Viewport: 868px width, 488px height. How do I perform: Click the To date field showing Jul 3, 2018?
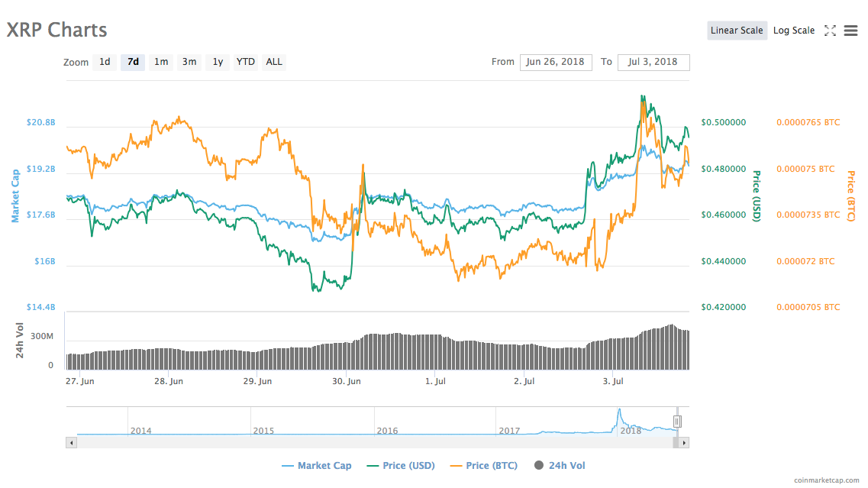[653, 62]
